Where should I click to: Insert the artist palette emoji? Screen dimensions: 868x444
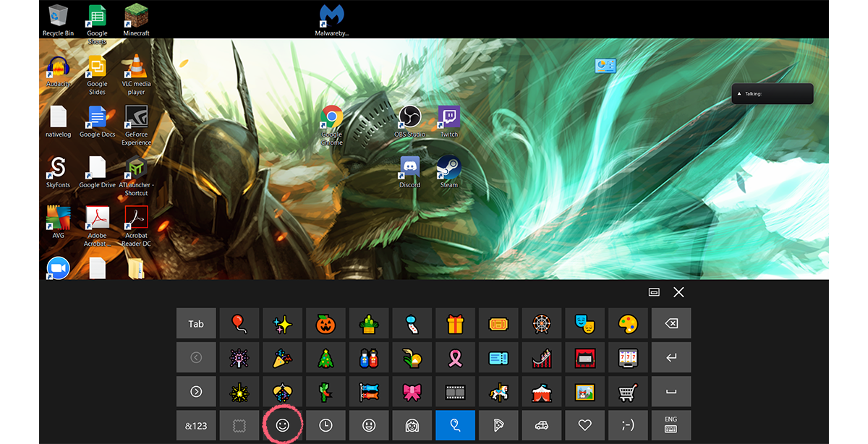pos(629,324)
